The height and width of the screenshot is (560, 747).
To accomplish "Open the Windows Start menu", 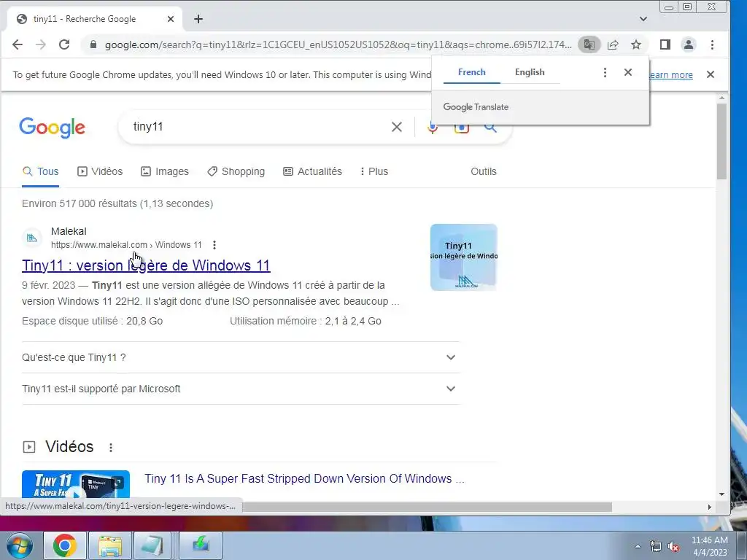I will [20, 545].
